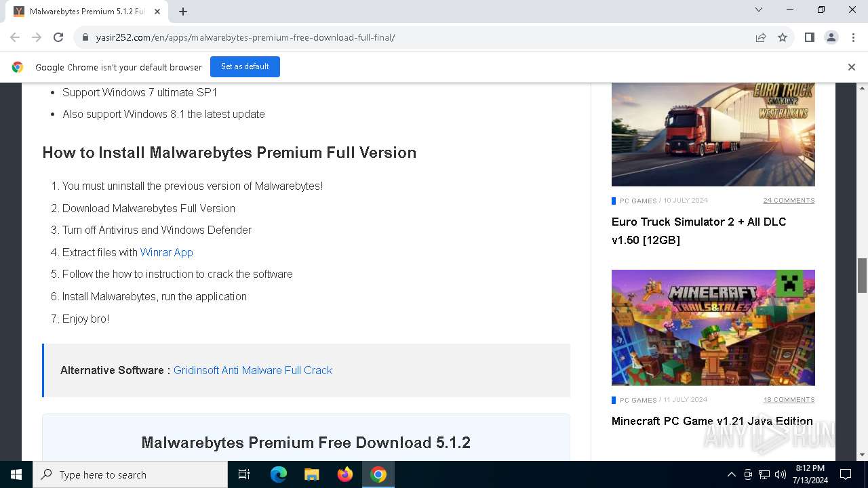Open PC Games category above Euro Truck

[638, 201]
